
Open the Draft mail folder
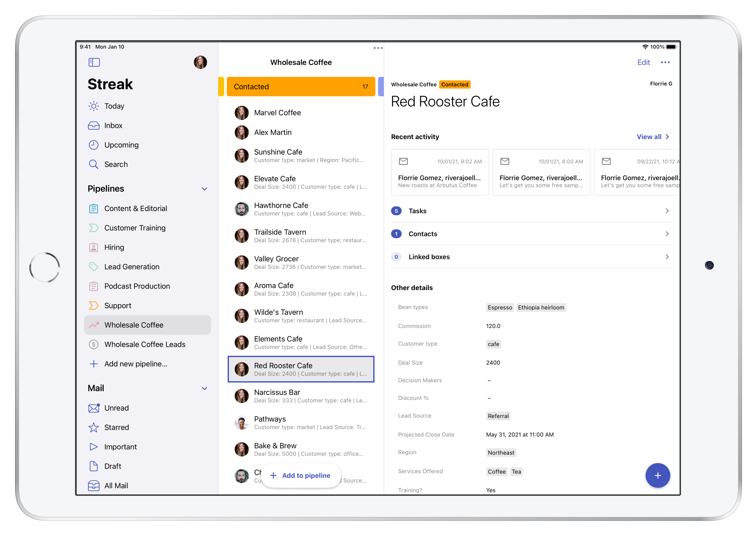(x=148, y=467)
